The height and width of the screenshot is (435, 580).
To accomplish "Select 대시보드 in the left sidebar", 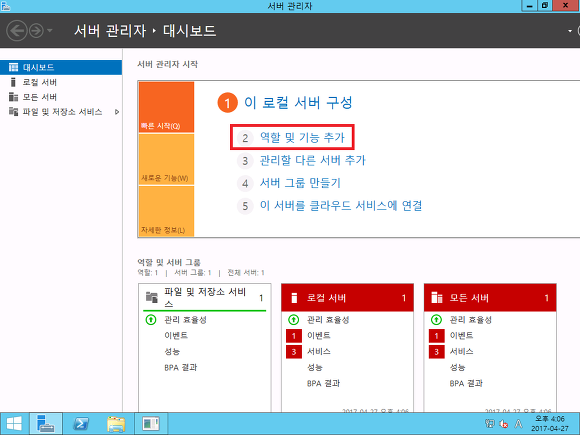I will [61, 67].
